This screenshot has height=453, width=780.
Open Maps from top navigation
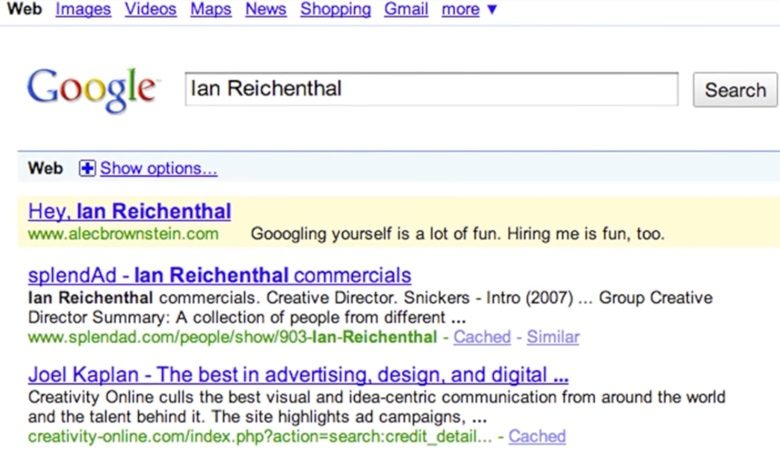[211, 9]
